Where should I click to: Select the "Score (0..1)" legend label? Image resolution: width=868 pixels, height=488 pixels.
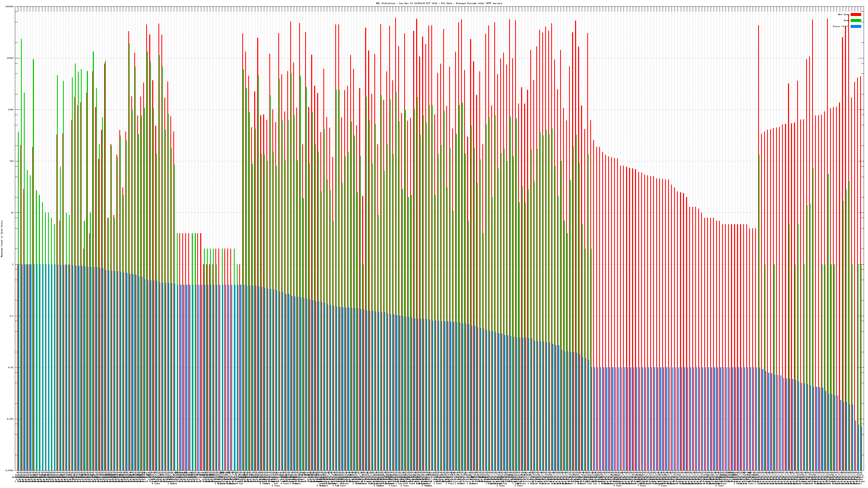click(x=841, y=26)
